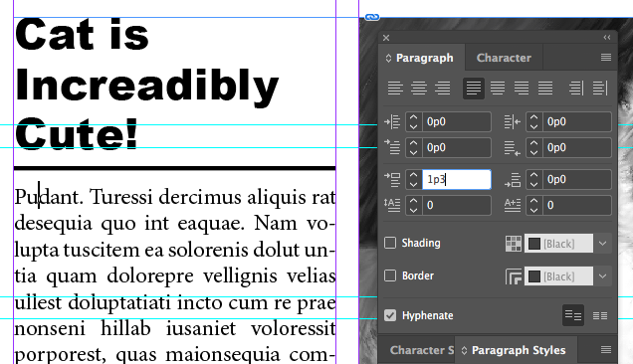Click the Last Line Right Indent icon

tap(513, 148)
